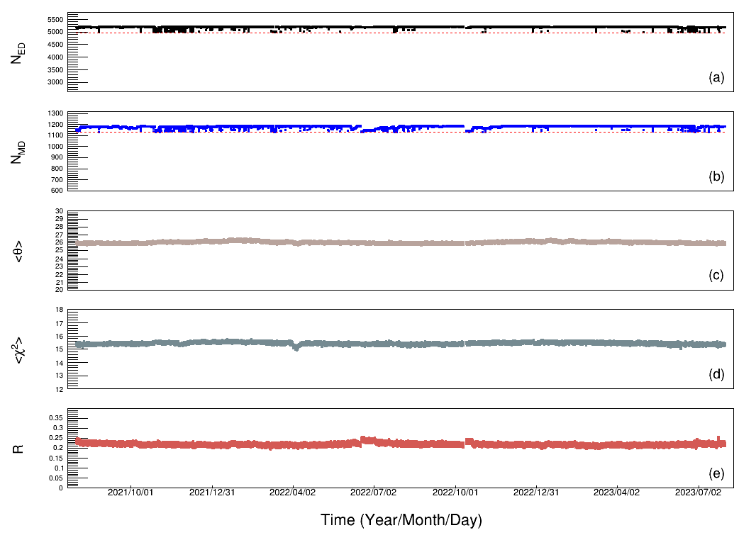Click tick value 0.05 on R axis

coord(56,478)
